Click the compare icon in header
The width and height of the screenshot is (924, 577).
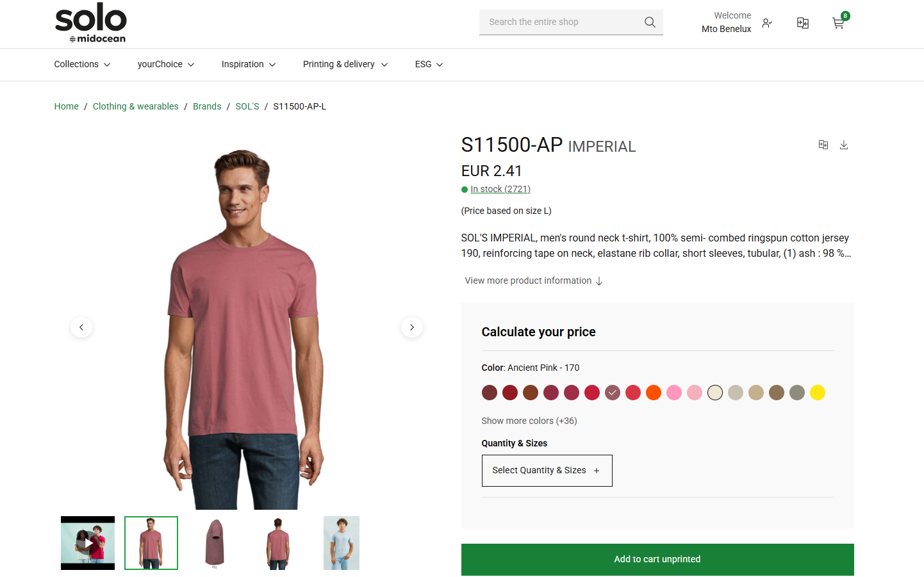tap(803, 23)
